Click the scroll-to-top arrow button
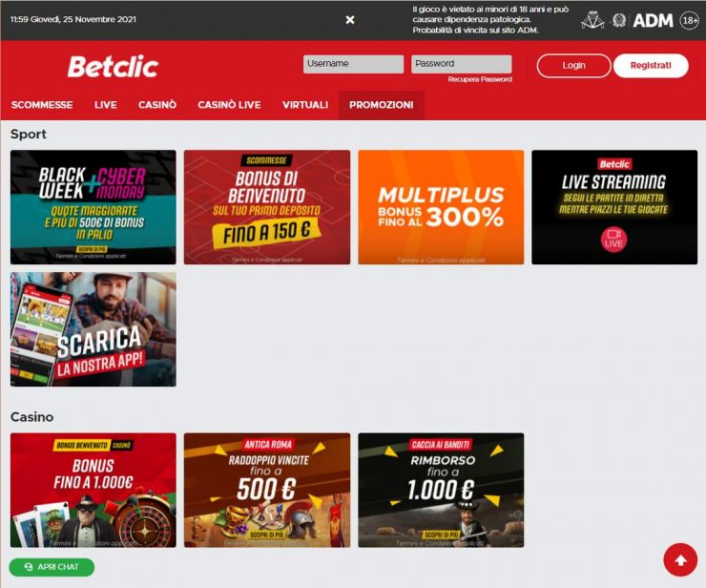706x588 pixels. (680, 559)
